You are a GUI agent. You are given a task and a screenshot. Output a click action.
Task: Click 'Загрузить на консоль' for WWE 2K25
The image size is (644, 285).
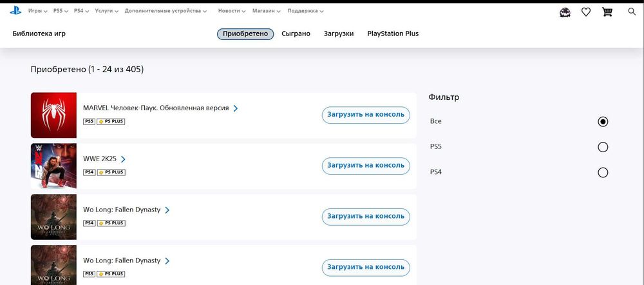pos(366,166)
